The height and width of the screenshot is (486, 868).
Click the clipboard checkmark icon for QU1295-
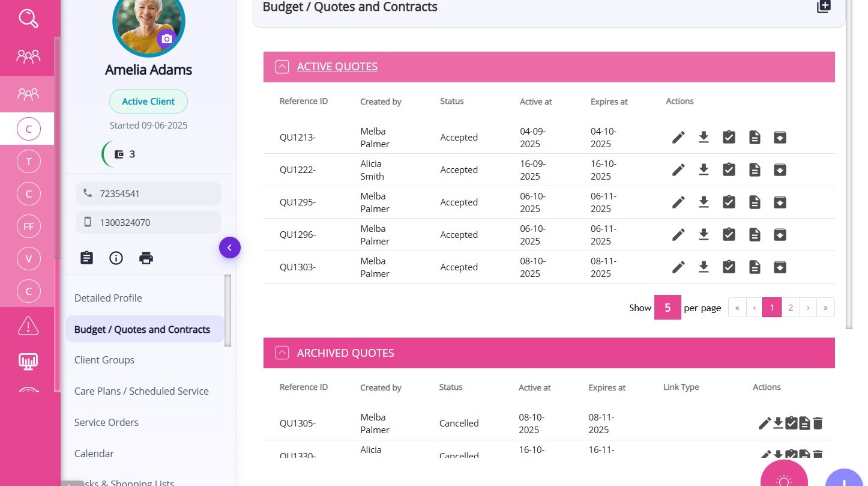(x=729, y=202)
